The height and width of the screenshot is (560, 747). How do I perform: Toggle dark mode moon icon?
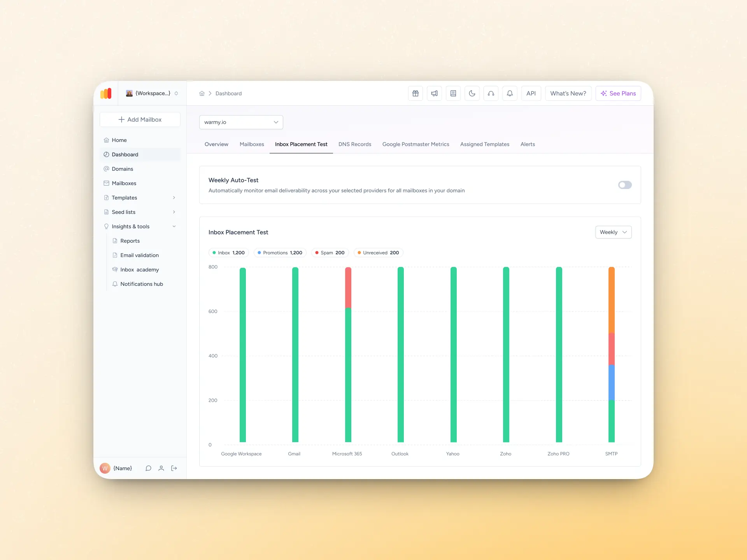(472, 93)
